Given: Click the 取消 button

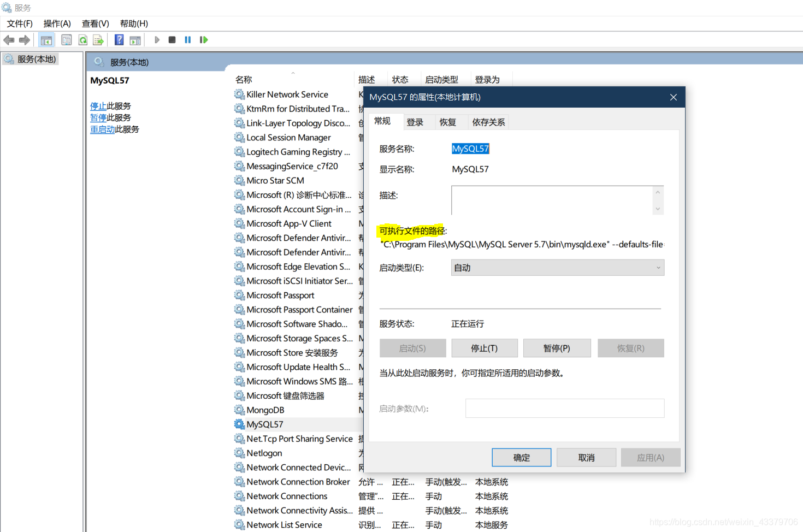Looking at the screenshot, I should pyautogui.click(x=587, y=458).
